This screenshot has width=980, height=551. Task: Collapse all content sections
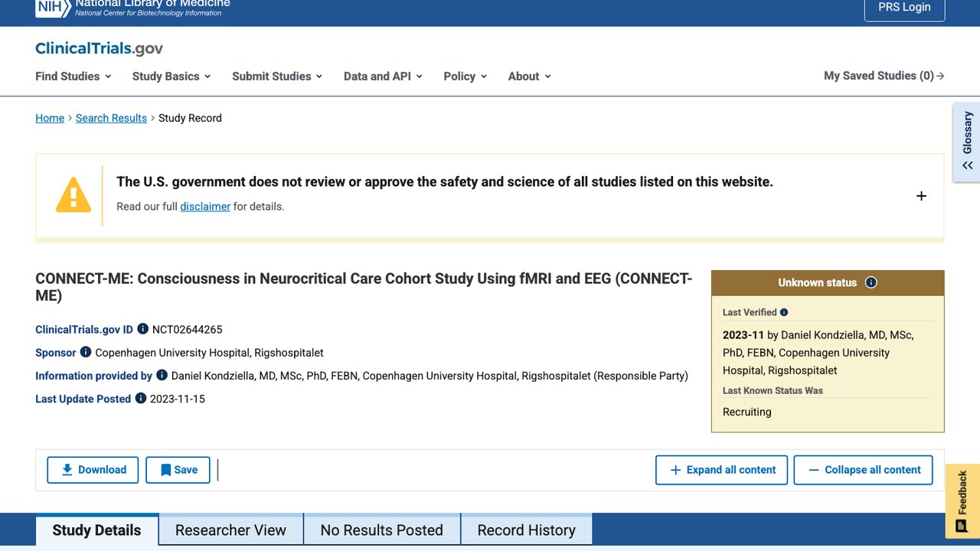tap(864, 470)
